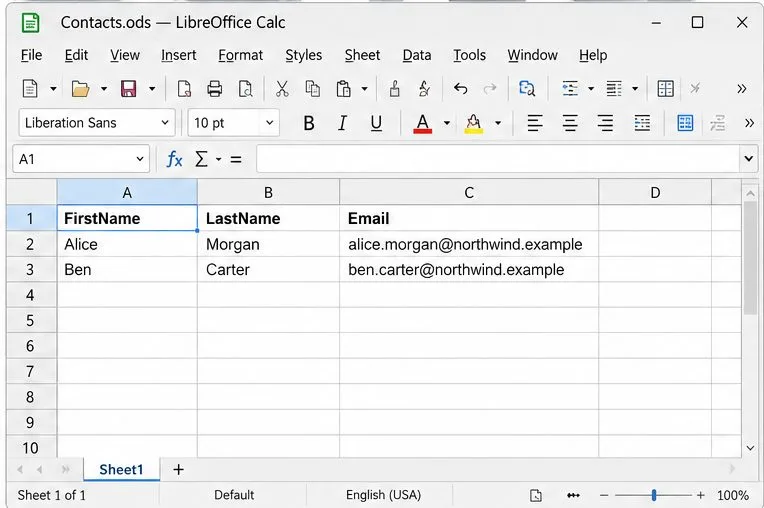Image resolution: width=764 pixels, height=508 pixels.
Task: Click into the formula input line
Action: [498, 159]
